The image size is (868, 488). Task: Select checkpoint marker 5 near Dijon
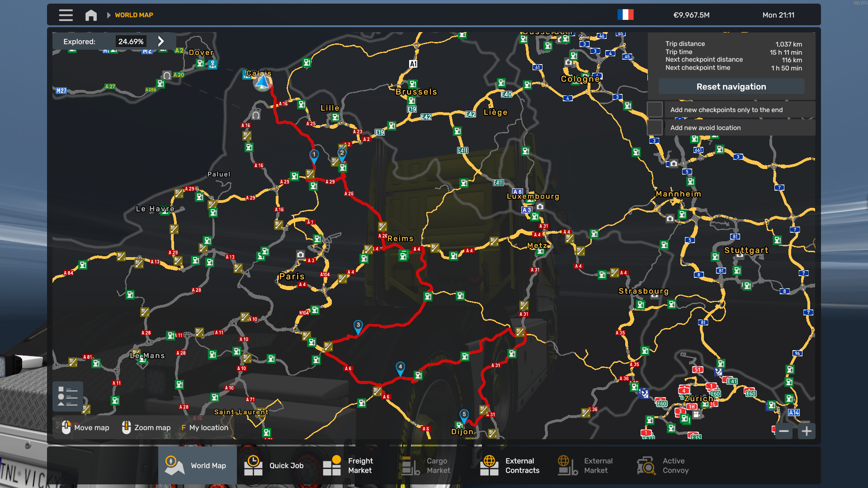tap(464, 415)
